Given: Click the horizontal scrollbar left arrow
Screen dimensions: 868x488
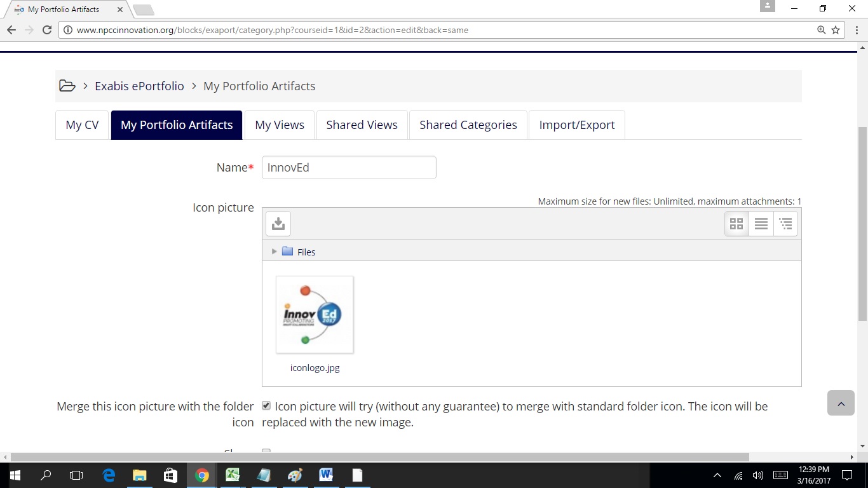Looking at the screenshot, I should pyautogui.click(x=5, y=457).
